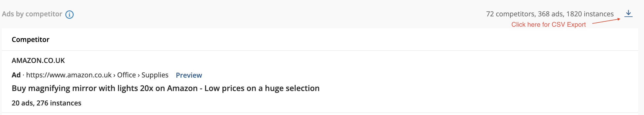644x115 pixels.
Task: Click the bold 'Ad' label before the URL
Action: (x=16, y=75)
